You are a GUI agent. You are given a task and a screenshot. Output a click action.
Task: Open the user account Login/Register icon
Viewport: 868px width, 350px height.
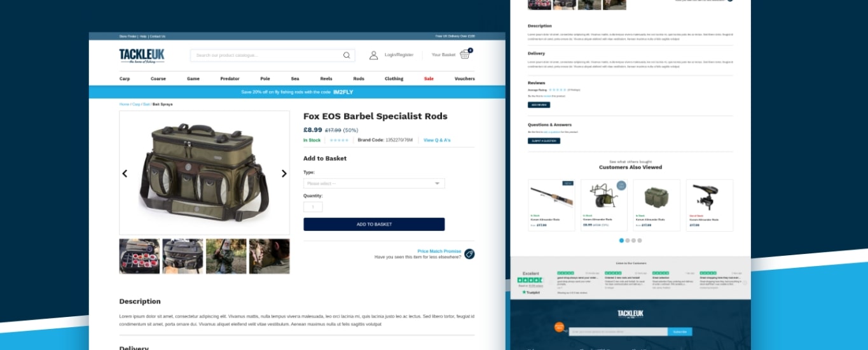(374, 55)
